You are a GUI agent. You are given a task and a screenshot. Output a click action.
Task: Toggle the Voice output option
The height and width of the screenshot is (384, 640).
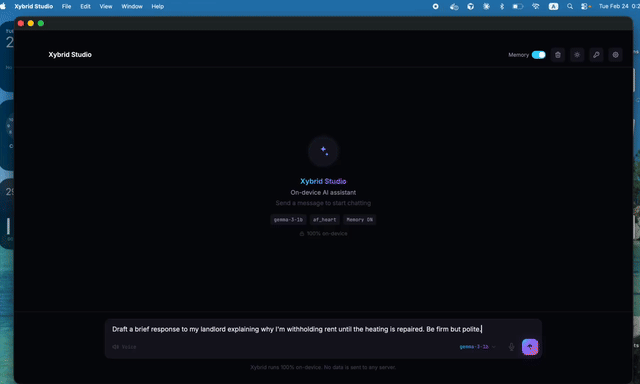point(124,347)
